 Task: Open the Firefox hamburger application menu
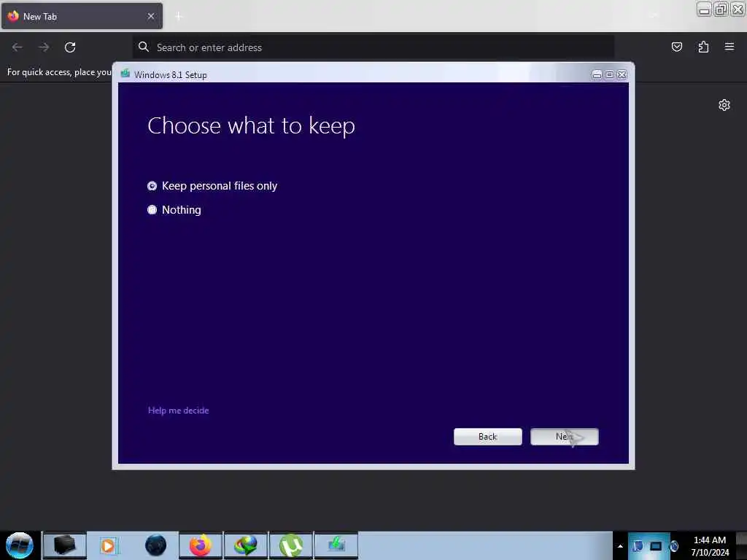point(729,47)
